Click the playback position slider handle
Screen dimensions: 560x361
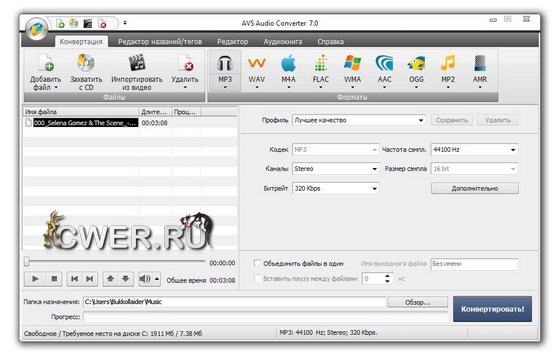(27, 262)
